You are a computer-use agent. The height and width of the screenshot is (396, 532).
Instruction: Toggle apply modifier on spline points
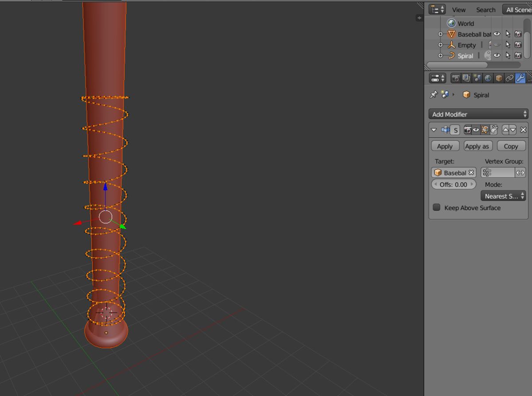(494, 130)
